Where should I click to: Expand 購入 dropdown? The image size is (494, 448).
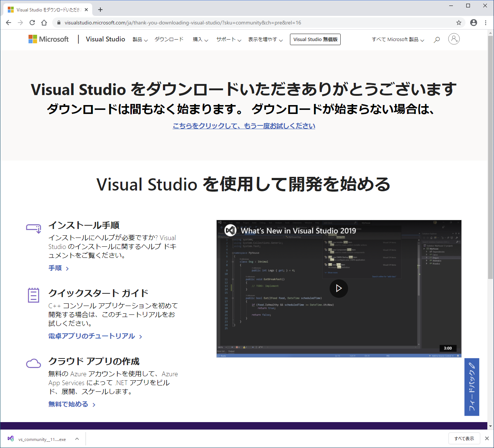(200, 40)
